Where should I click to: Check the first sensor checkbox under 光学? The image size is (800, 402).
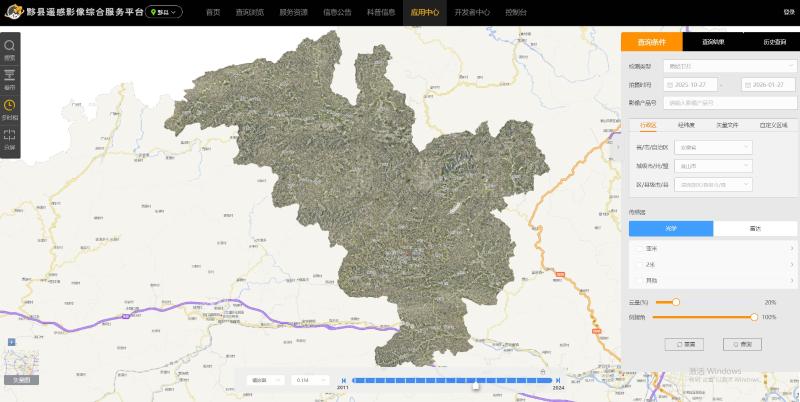640,249
